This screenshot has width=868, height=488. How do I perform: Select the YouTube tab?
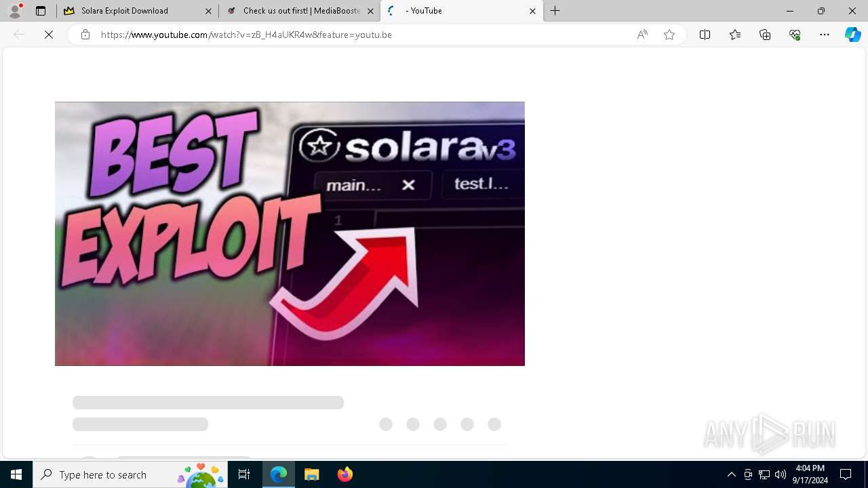[x=462, y=11]
